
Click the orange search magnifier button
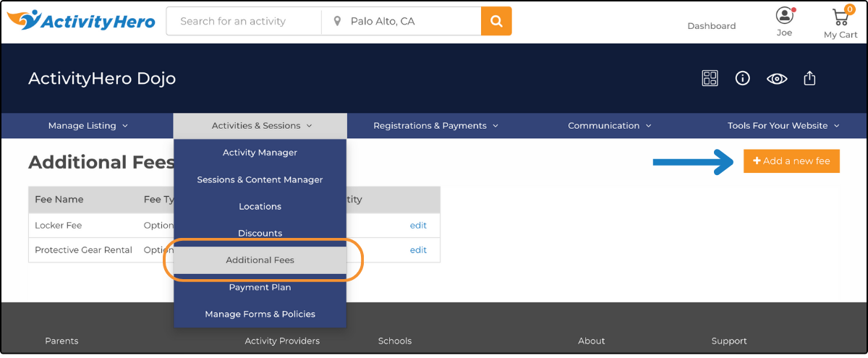click(496, 21)
